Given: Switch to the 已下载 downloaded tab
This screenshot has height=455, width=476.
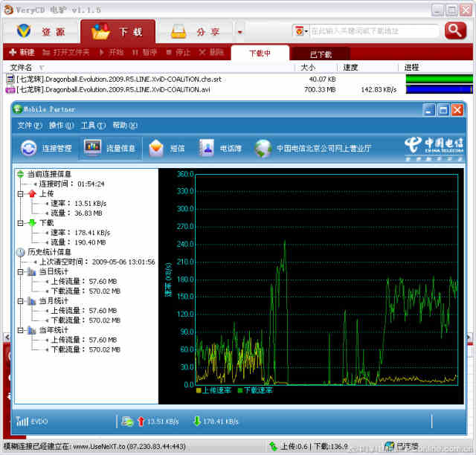Looking at the screenshot, I should pos(321,54).
